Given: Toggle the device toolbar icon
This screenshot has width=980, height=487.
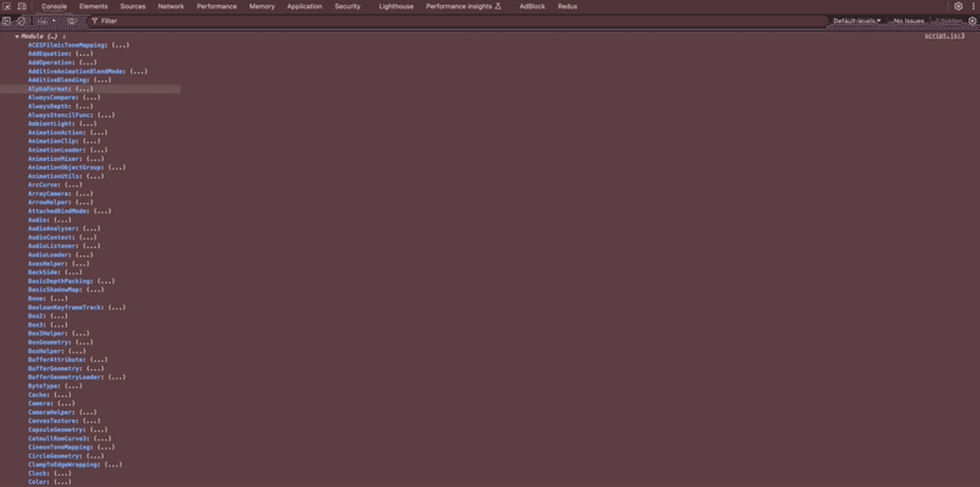Looking at the screenshot, I should (22, 6).
